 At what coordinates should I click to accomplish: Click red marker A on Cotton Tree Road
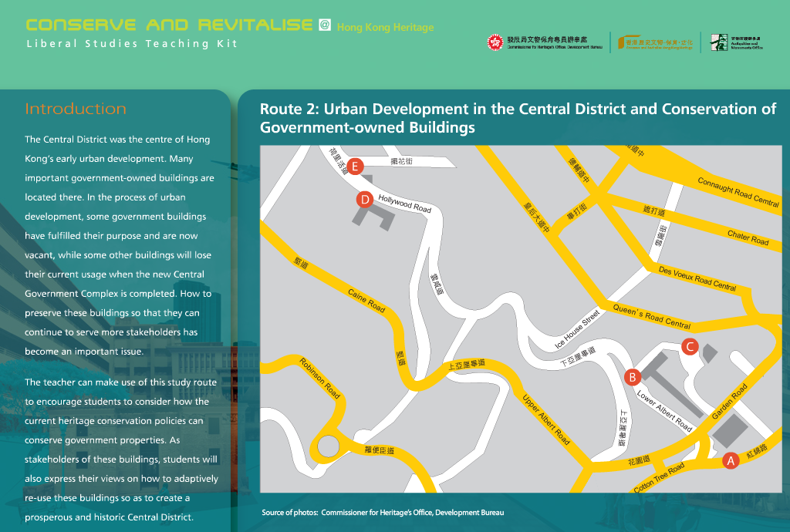pyautogui.click(x=728, y=460)
